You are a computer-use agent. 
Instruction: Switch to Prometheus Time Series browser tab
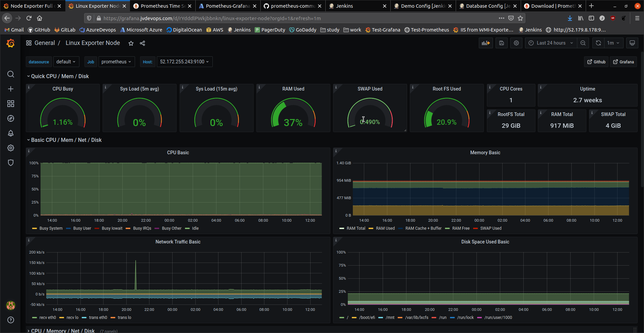163,6
